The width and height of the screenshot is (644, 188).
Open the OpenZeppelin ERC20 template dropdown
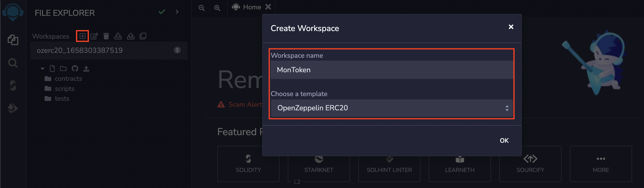(392, 108)
